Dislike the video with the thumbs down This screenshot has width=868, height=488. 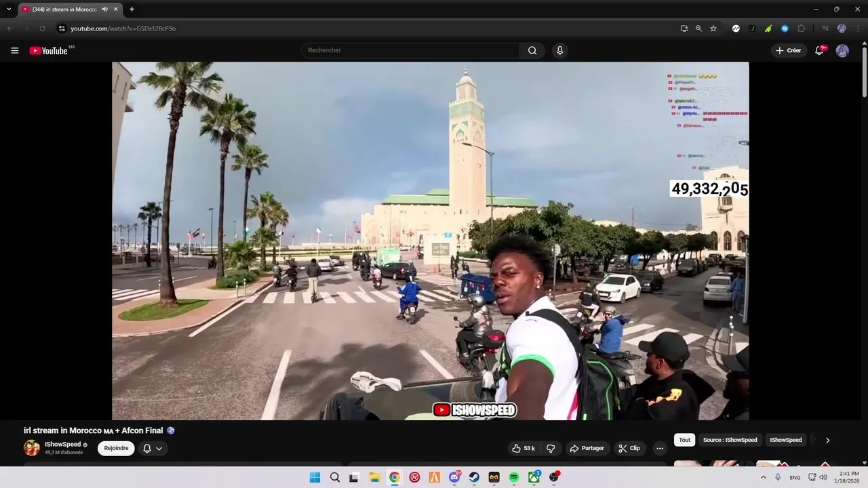(551, 449)
